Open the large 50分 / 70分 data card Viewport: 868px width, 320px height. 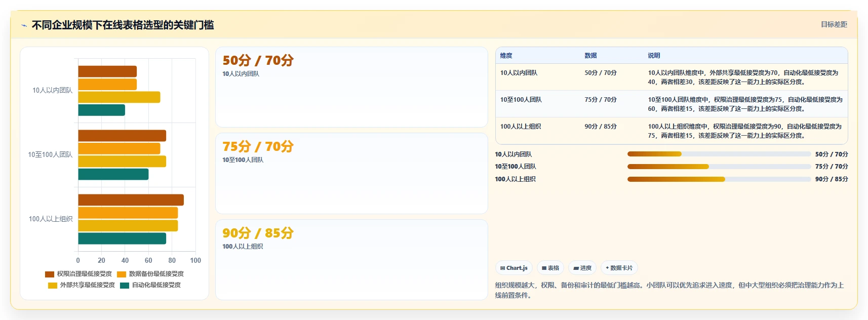[351, 87]
